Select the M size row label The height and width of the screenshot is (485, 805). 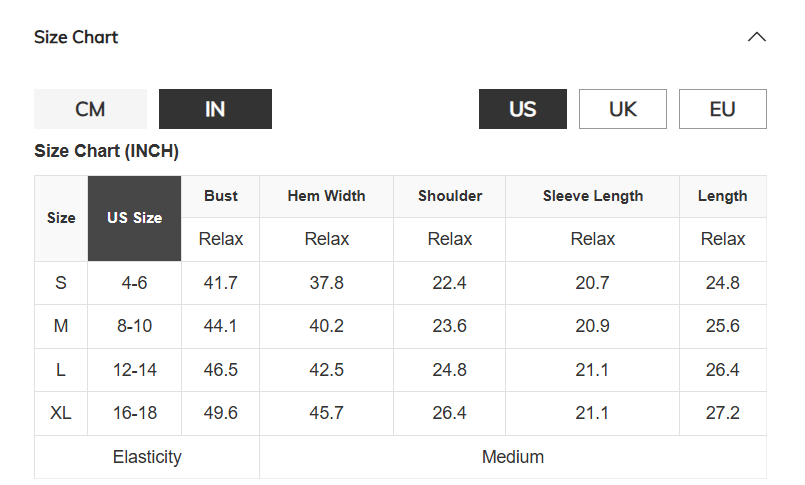pos(61,326)
